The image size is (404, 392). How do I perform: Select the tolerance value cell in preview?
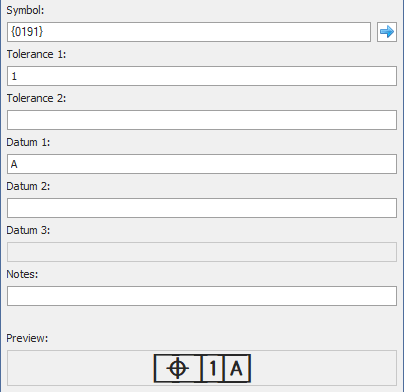[213, 368]
